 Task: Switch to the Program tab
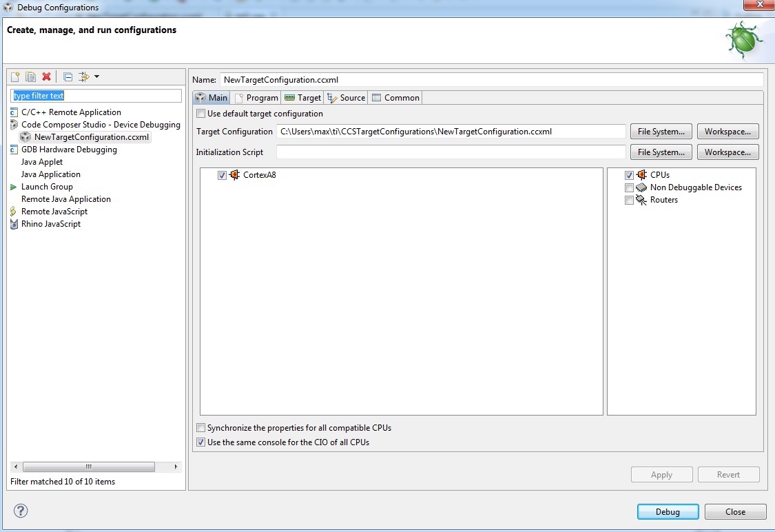pos(256,97)
